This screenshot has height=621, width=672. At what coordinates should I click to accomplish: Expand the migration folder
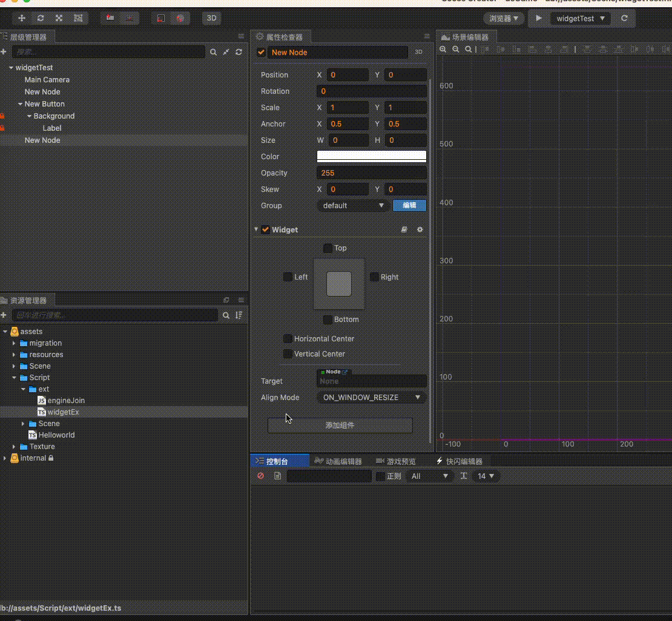14,343
